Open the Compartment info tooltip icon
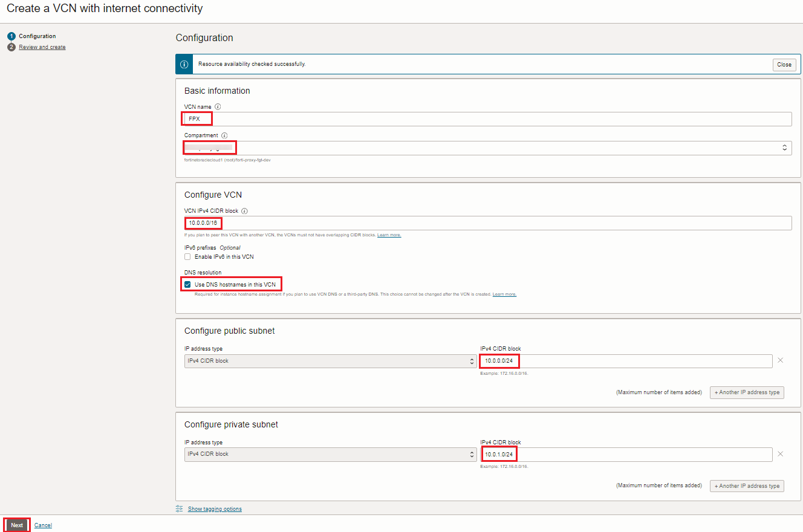The image size is (803, 532). (224, 135)
